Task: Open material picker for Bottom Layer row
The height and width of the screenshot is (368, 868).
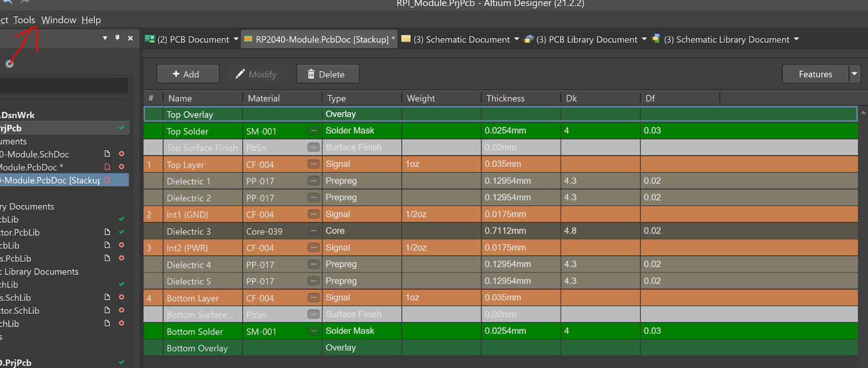Action: click(x=314, y=298)
